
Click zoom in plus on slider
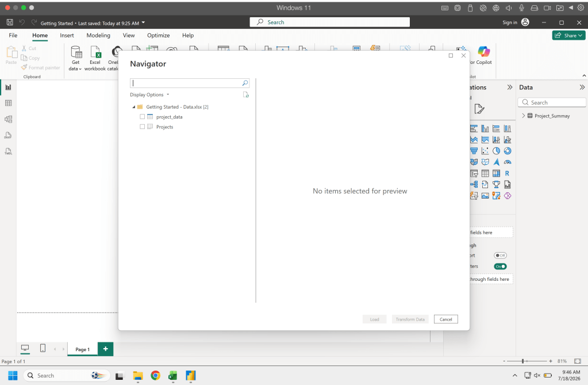pyautogui.click(x=551, y=361)
